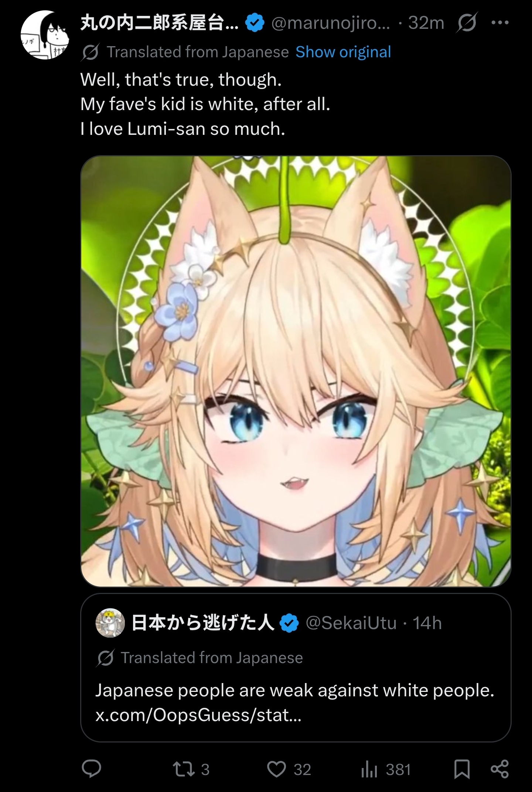Click translation icon beside Translated from Japanese
This screenshot has width=532, height=792.
(90, 52)
